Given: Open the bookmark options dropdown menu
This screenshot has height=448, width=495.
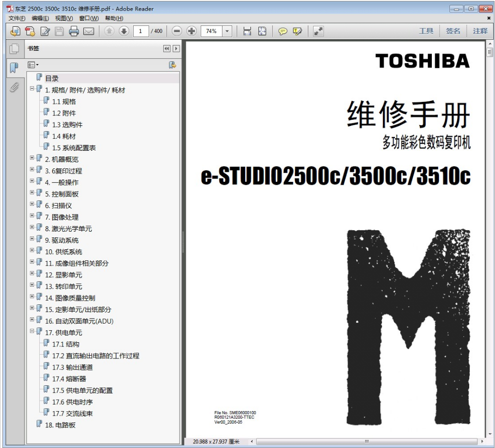Looking at the screenshot, I should click(x=33, y=65).
